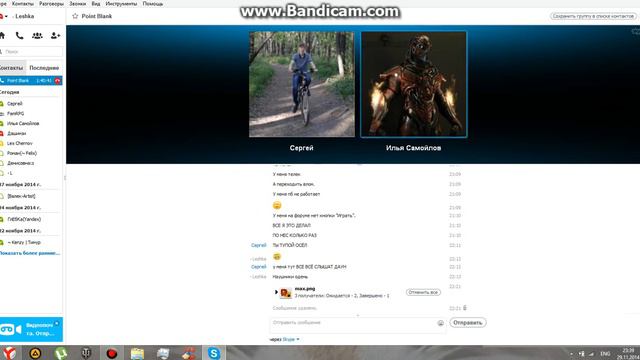640x360 pixels.
Task: Open uTorrent from taskbar
Action: coord(60,353)
